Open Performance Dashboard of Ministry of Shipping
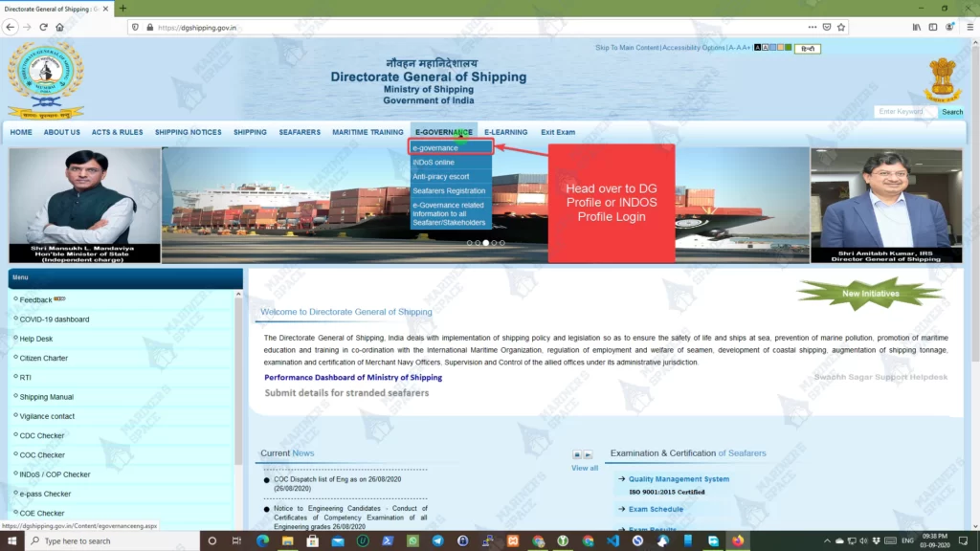Viewport: 980px width, 551px height. tap(353, 377)
